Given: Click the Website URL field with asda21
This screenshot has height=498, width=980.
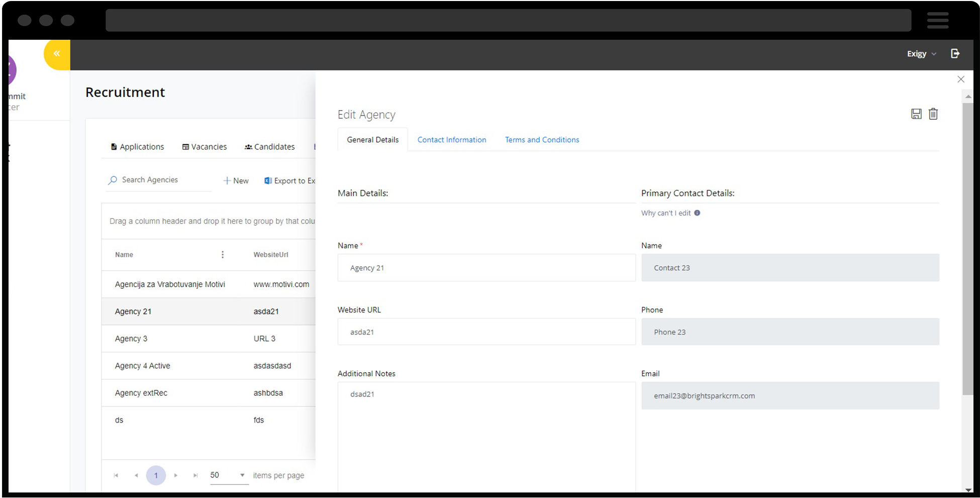Looking at the screenshot, I should (x=486, y=331).
